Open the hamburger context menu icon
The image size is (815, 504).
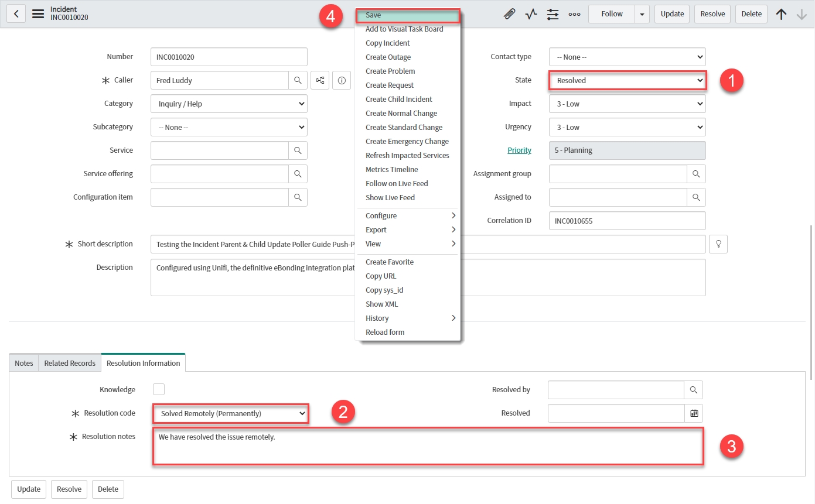click(38, 14)
